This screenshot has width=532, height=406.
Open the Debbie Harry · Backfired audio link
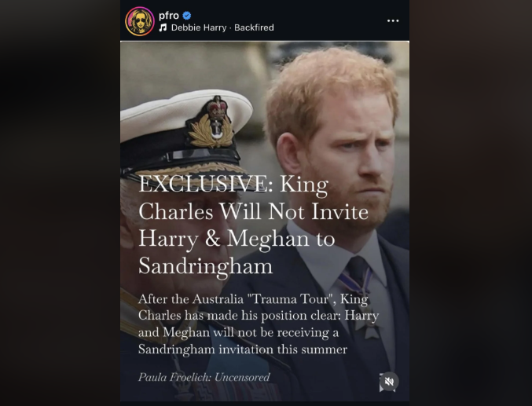point(222,28)
